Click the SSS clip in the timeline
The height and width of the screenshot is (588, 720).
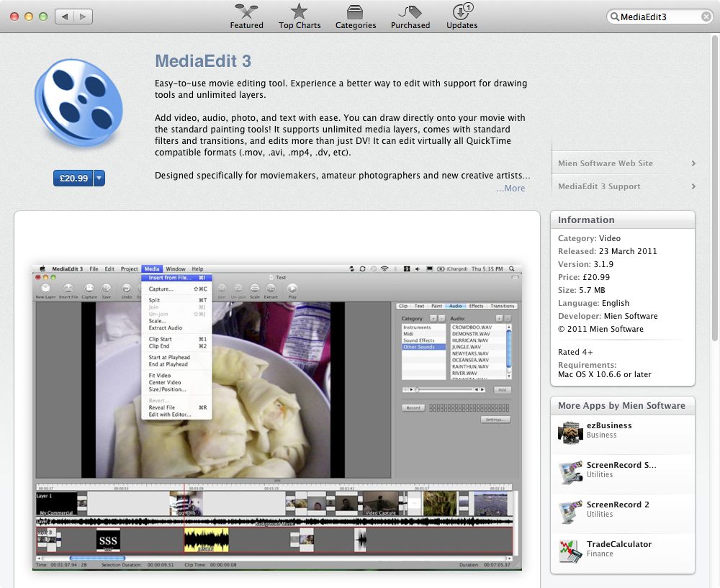coord(108,540)
